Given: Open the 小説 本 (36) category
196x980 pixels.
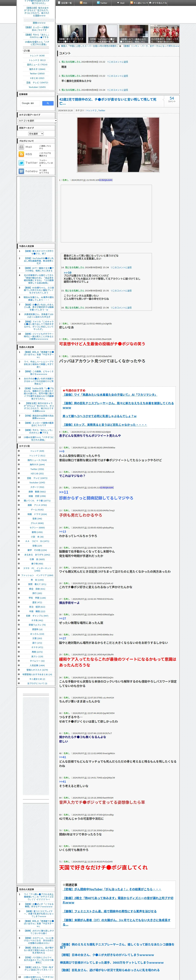Looking at the screenshot, I should tap(37, 536).
